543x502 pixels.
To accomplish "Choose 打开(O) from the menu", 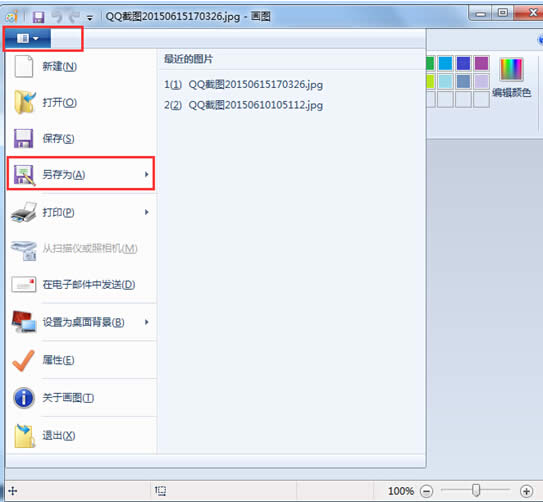I will tap(81, 102).
